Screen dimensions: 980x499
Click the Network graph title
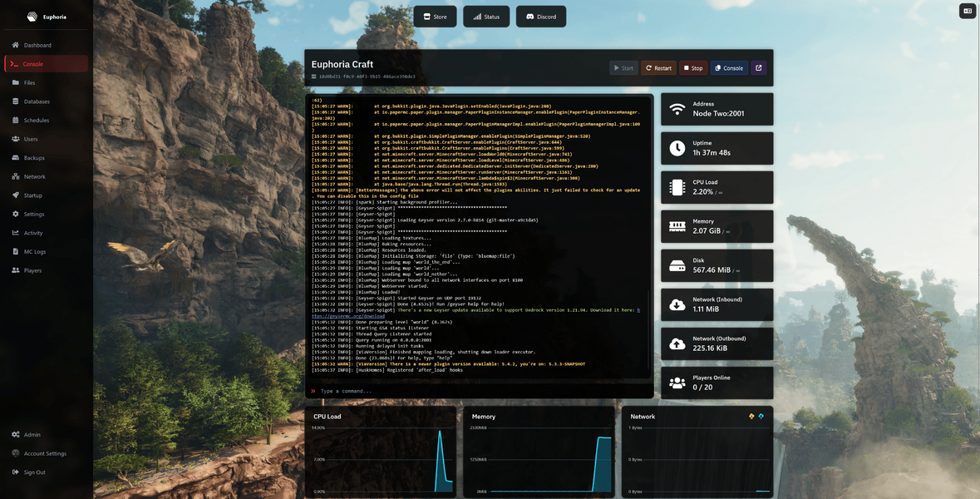(643, 417)
